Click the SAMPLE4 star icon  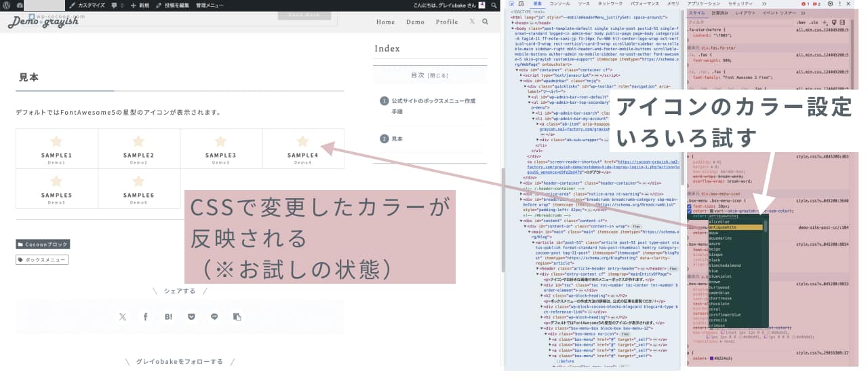click(x=302, y=141)
